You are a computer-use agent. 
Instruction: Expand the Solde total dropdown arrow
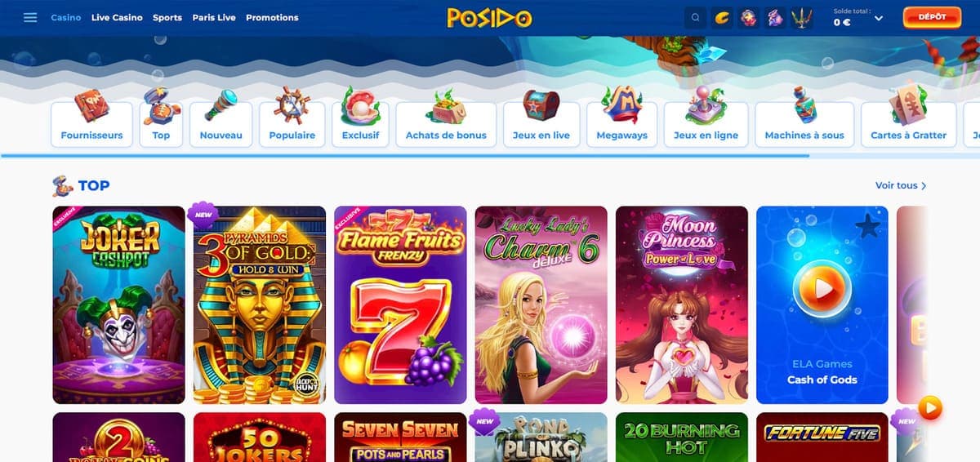(x=878, y=18)
